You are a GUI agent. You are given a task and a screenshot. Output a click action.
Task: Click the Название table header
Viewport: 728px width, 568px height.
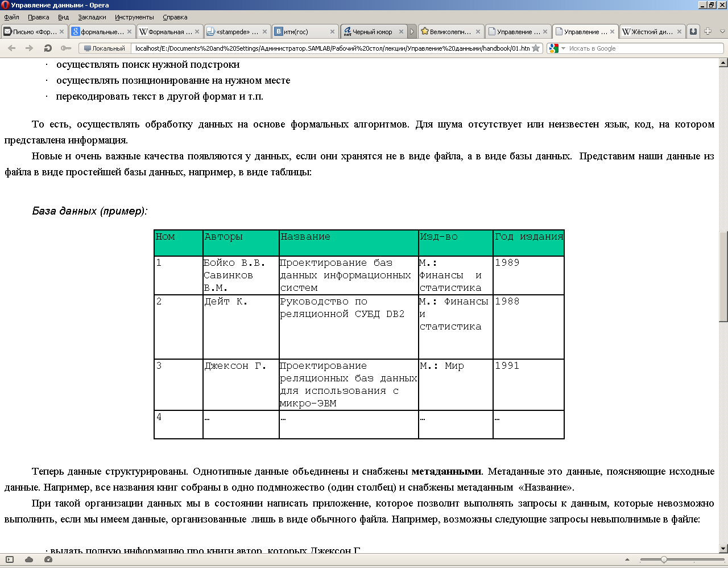point(349,243)
